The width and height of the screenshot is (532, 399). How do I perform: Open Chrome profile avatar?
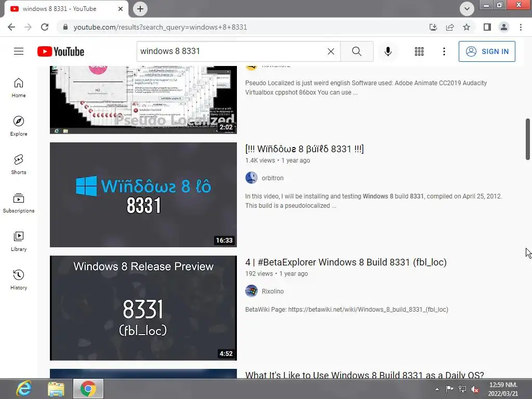(504, 27)
